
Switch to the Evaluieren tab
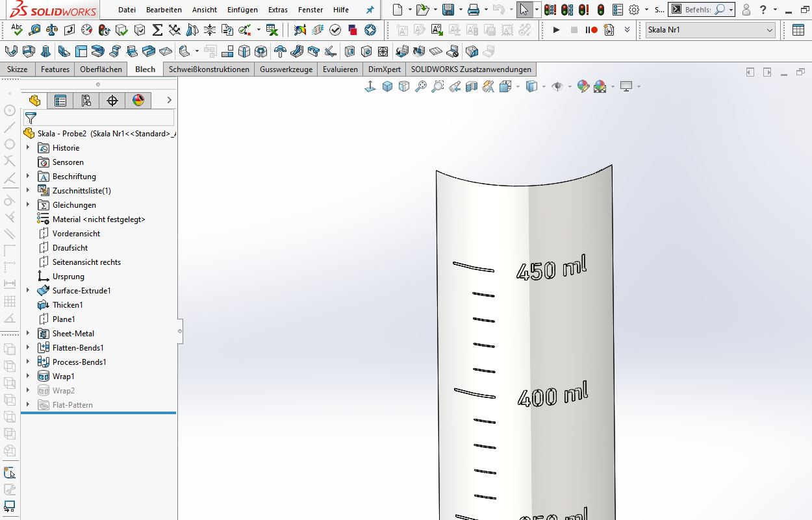[x=340, y=69]
